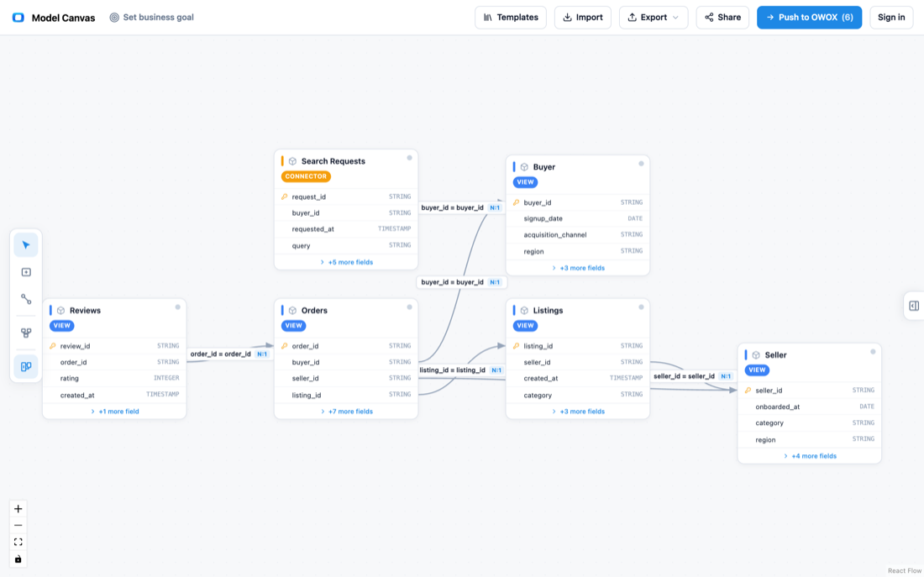The image size is (924, 577).
Task: Click the status dot on Listings card
Action: coord(641,307)
